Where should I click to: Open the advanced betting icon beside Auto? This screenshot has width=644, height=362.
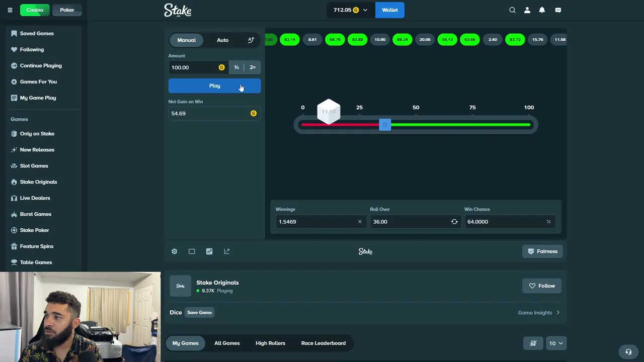point(251,40)
